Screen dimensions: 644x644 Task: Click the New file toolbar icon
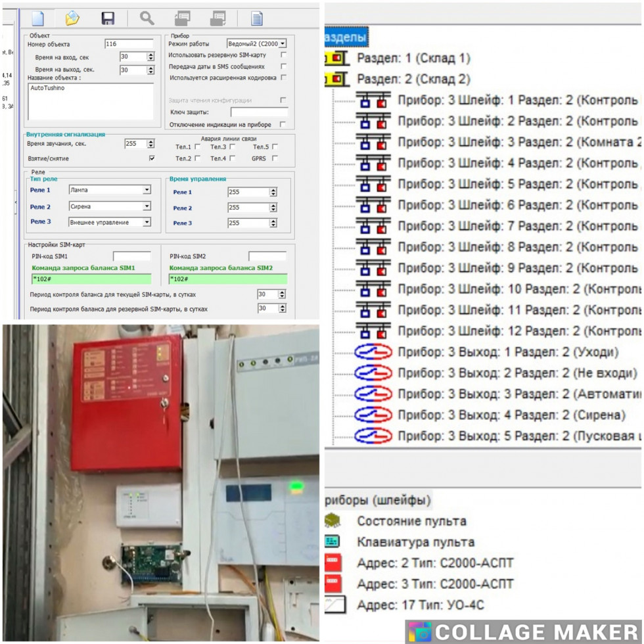click(x=37, y=18)
